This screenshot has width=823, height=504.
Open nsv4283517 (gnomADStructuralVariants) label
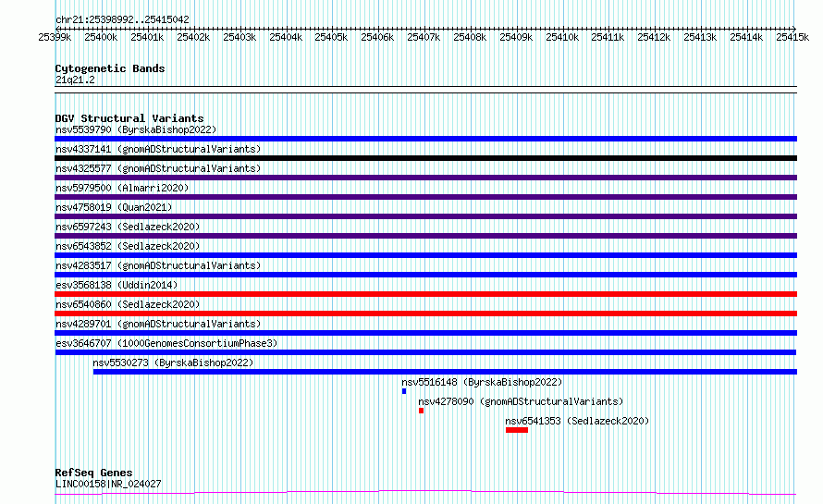(158, 265)
